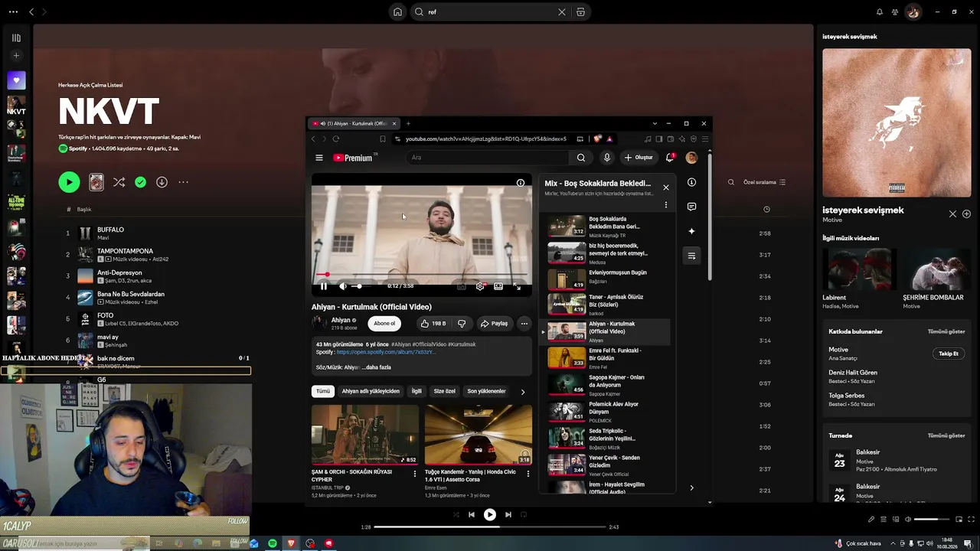Expand description with daha fazla
Viewport: 980px width, 551px height.
click(x=376, y=367)
